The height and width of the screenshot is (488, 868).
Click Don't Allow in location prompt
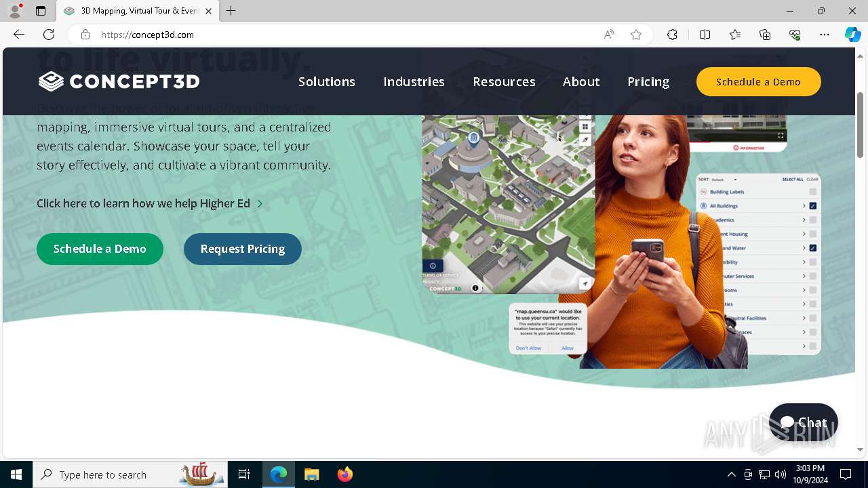(x=528, y=348)
